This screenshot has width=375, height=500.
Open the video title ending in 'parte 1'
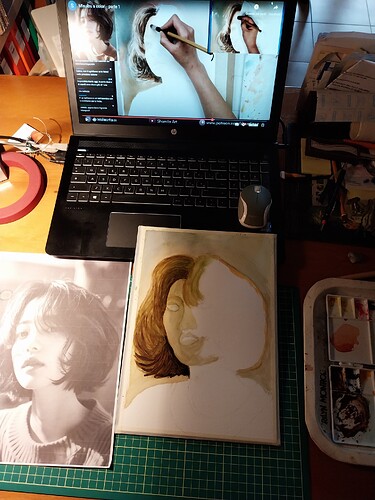click(x=99, y=6)
